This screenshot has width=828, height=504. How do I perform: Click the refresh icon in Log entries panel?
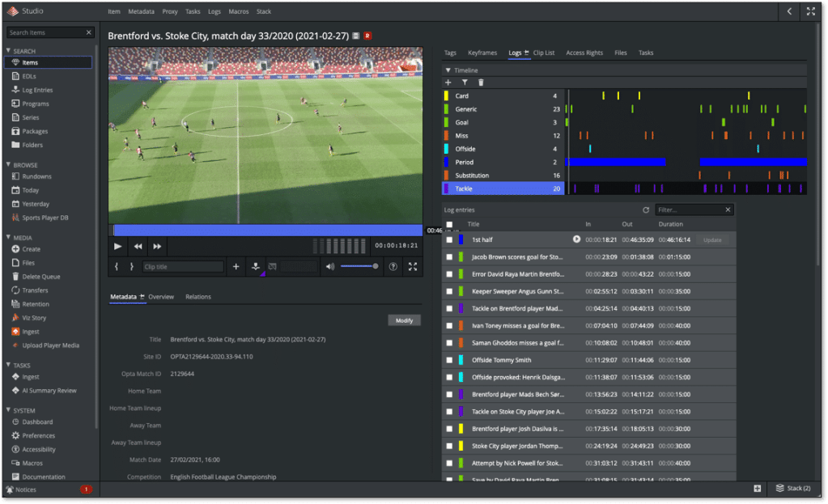coord(646,210)
